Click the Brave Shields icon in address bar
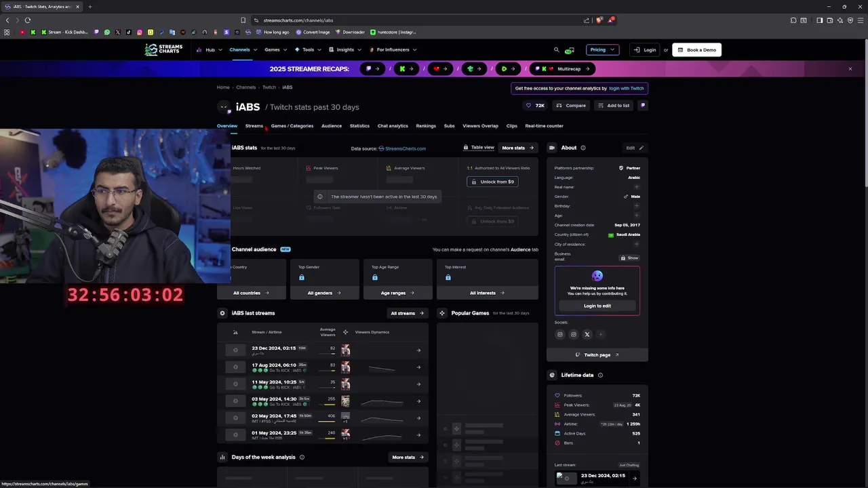The width and height of the screenshot is (868, 488). (598, 20)
